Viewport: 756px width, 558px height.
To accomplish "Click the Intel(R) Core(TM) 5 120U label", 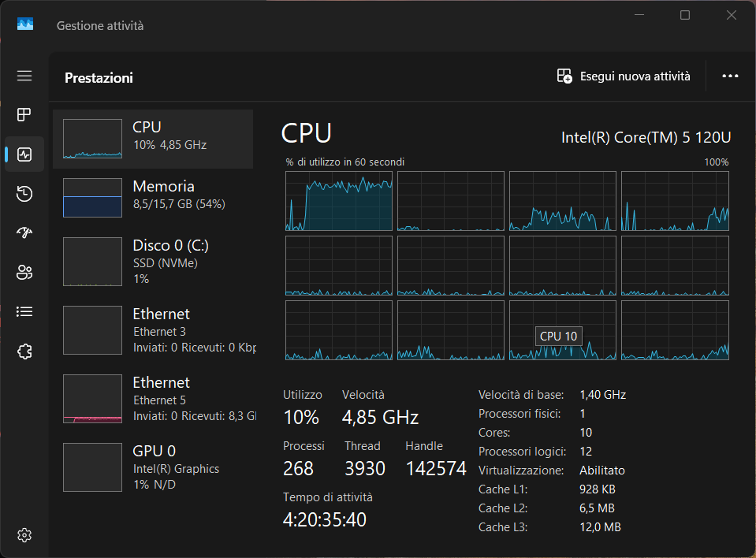I will pos(646,137).
